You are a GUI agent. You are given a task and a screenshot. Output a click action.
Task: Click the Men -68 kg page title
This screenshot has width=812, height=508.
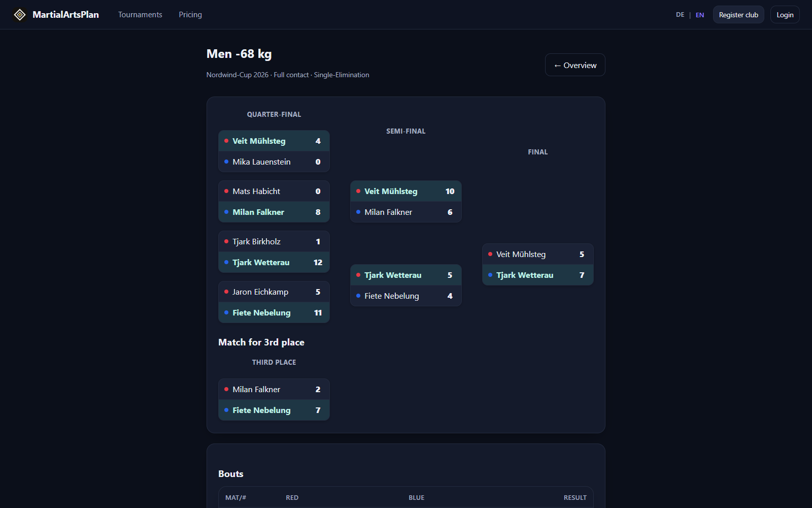pyautogui.click(x=239, y=54)
